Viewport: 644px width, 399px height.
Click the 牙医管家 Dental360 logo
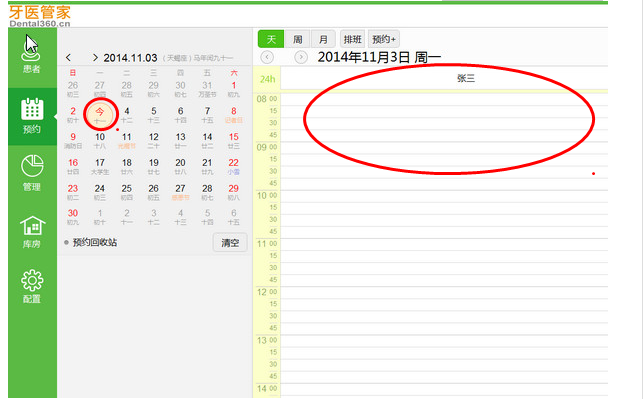tap(40, 16)
